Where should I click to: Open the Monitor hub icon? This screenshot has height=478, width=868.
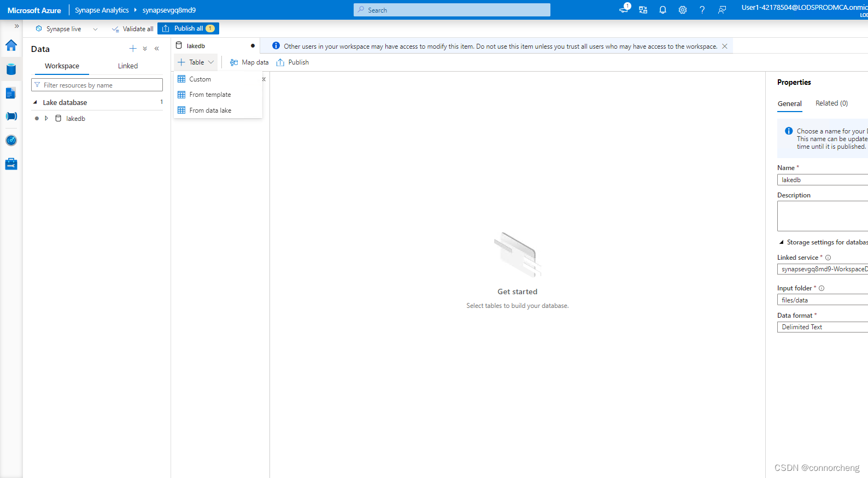pyautogui.click(x=11, y=141)
